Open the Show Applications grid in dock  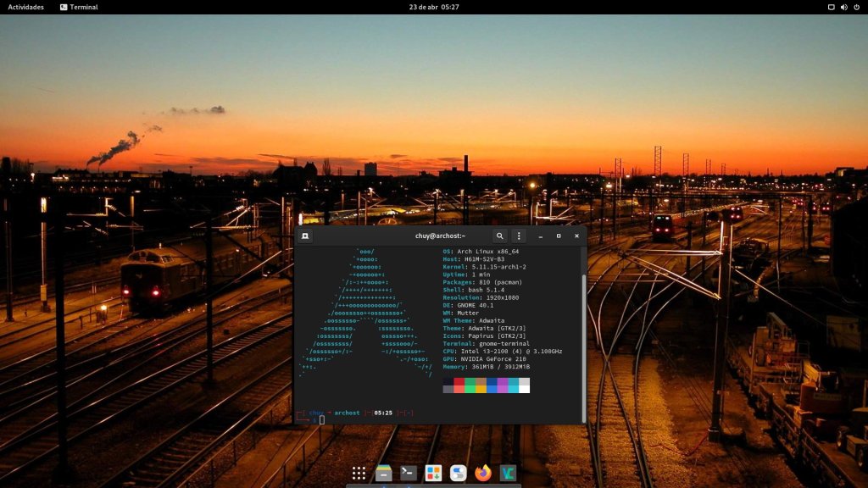click(x=359, y=473)
